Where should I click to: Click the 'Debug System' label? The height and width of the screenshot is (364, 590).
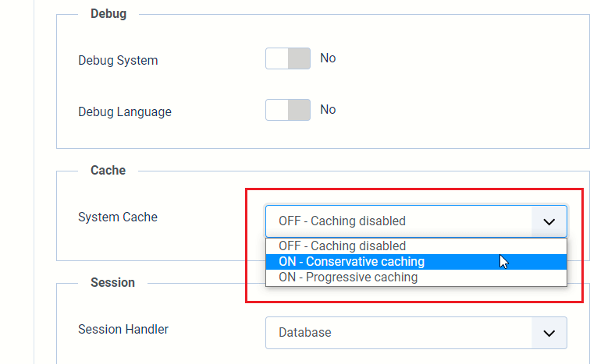118,60
